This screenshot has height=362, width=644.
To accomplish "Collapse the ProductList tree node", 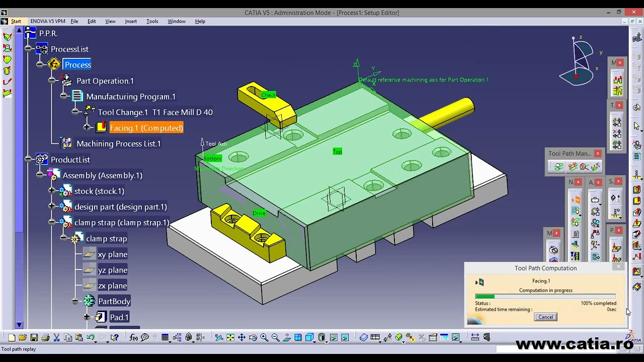I will coord(28,159).
